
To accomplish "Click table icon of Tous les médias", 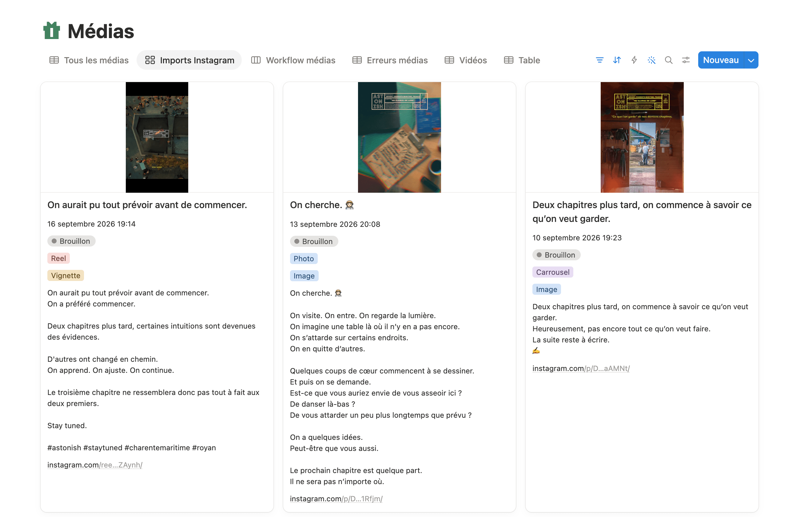I will pos(54,60).
